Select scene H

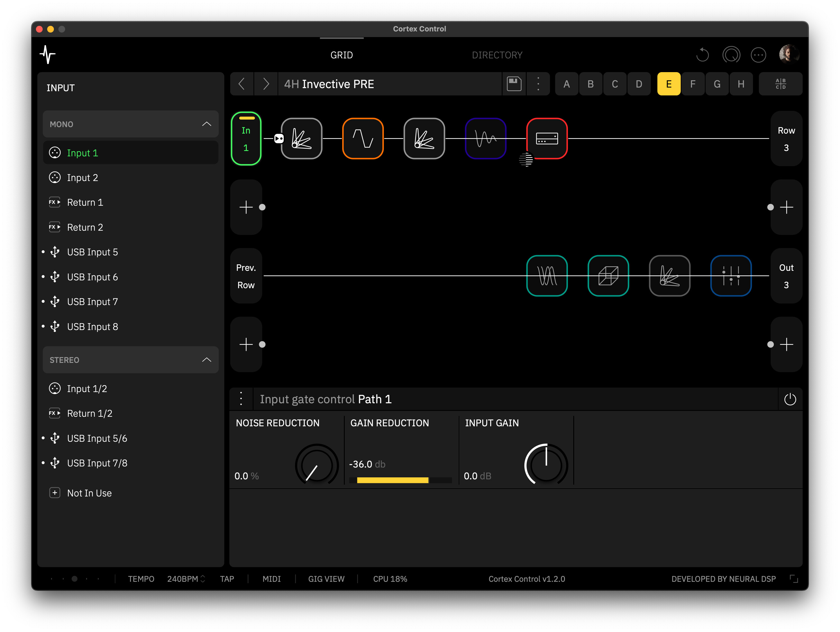click(x=741, y=84)
